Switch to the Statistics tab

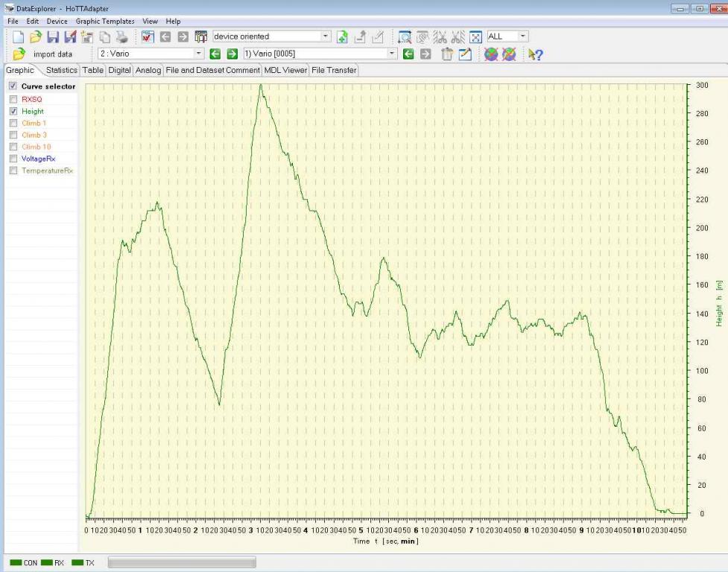tap(61, 70)
